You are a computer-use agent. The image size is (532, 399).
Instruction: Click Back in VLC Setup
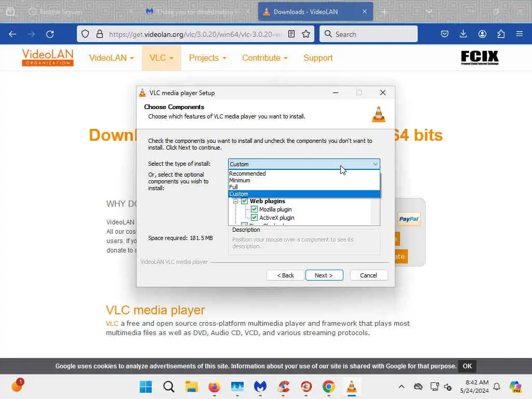point(285,275)
